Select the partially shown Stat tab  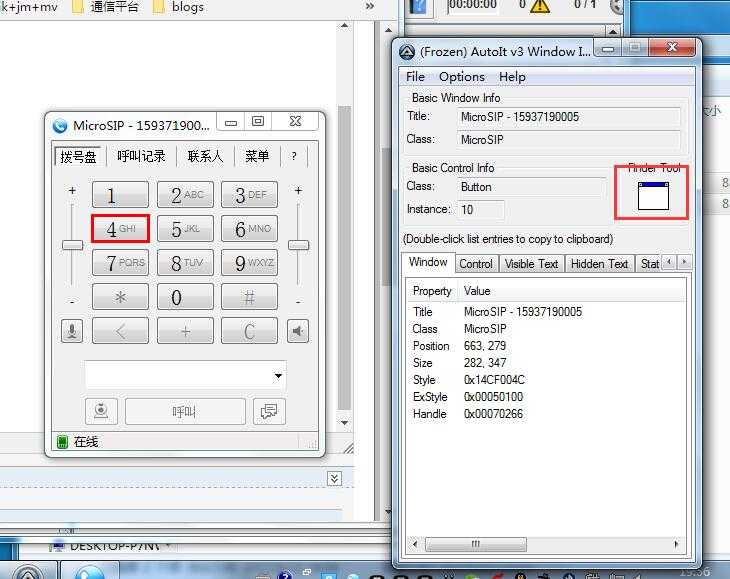[649, 264]
